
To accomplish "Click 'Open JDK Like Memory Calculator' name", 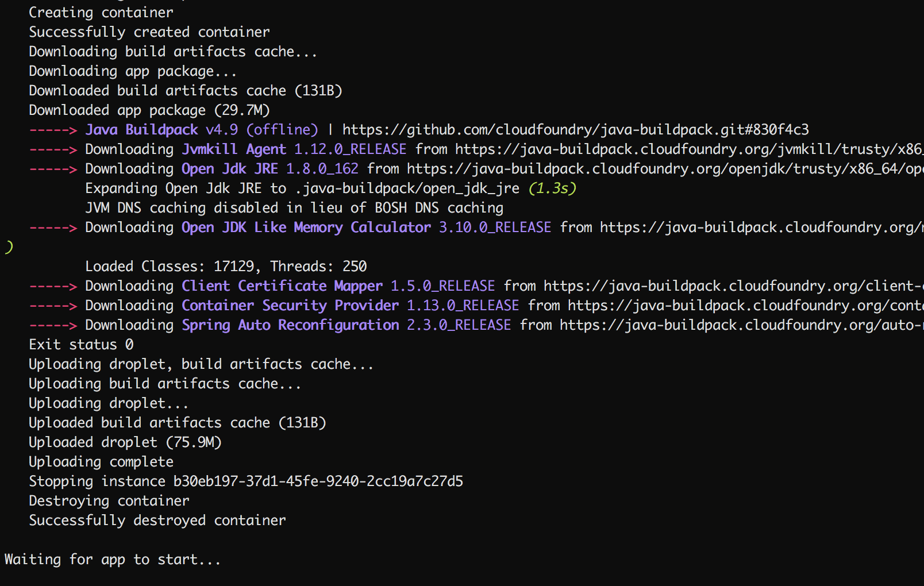I will pyautogui.click(x=306, y=228).
